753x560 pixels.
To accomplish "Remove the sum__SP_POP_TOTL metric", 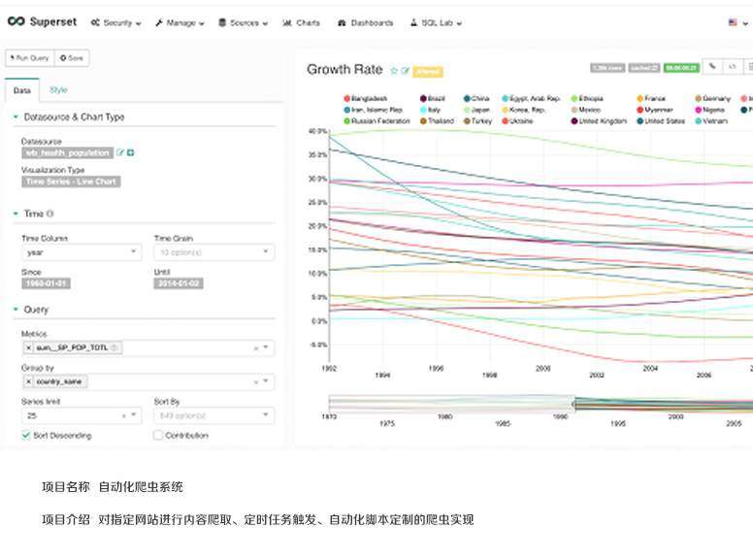I will (x=28, y=347).
